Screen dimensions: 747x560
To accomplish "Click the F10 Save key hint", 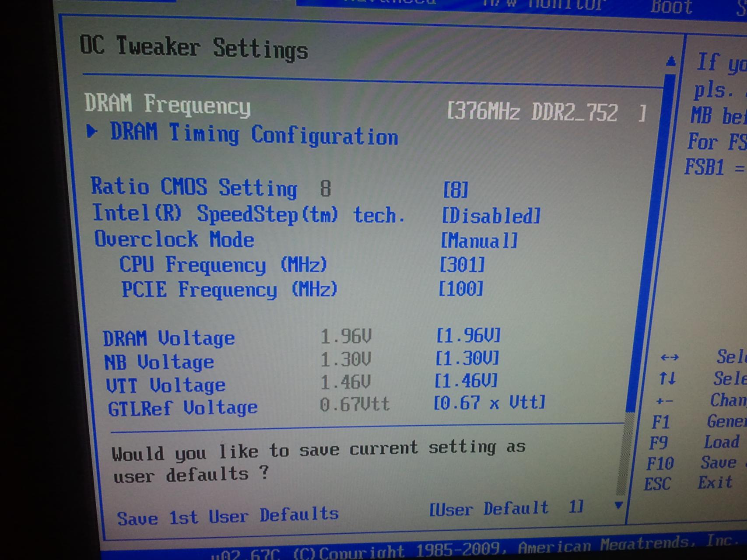I will (x=696, y=463).
